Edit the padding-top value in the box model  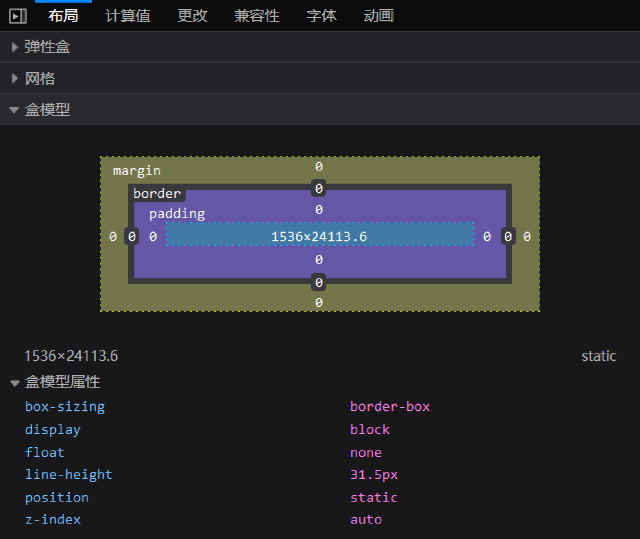[319, 210]
